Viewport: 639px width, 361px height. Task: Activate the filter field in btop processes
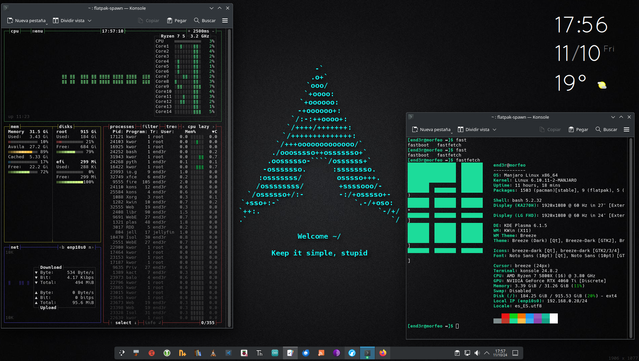(x=150, y=126)
